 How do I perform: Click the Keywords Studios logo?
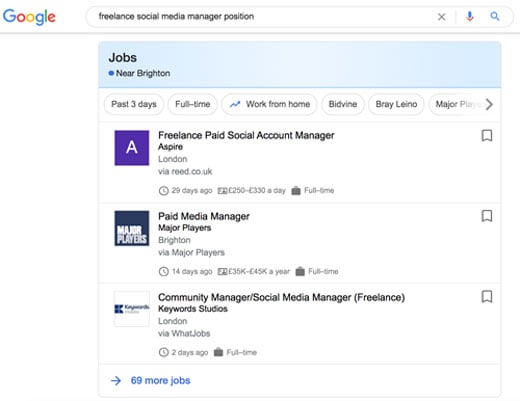coord(132,309)
